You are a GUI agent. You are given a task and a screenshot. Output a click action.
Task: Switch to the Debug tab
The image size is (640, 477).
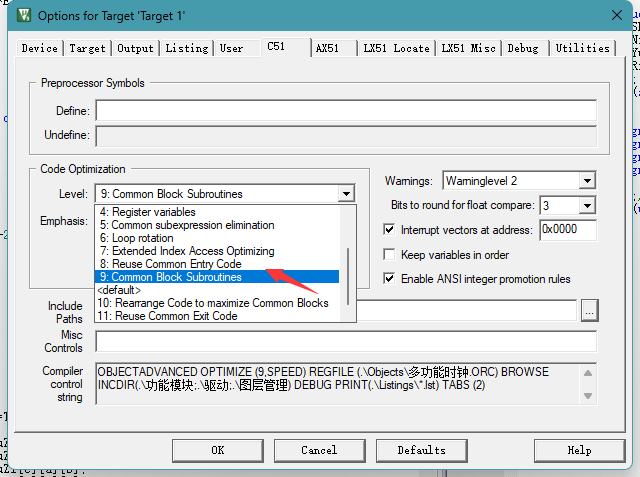tap(523, 48)
